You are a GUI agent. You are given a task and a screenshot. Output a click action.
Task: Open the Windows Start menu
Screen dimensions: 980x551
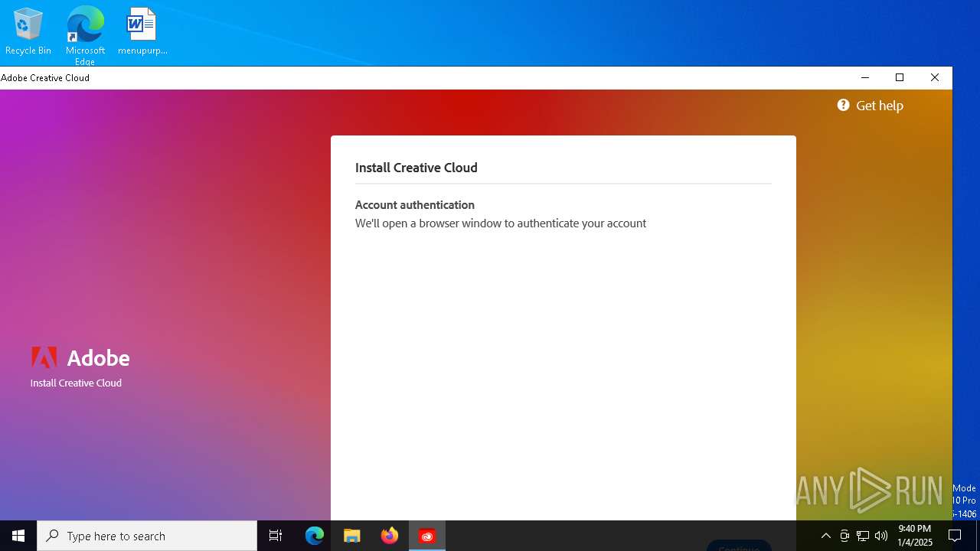18,536
